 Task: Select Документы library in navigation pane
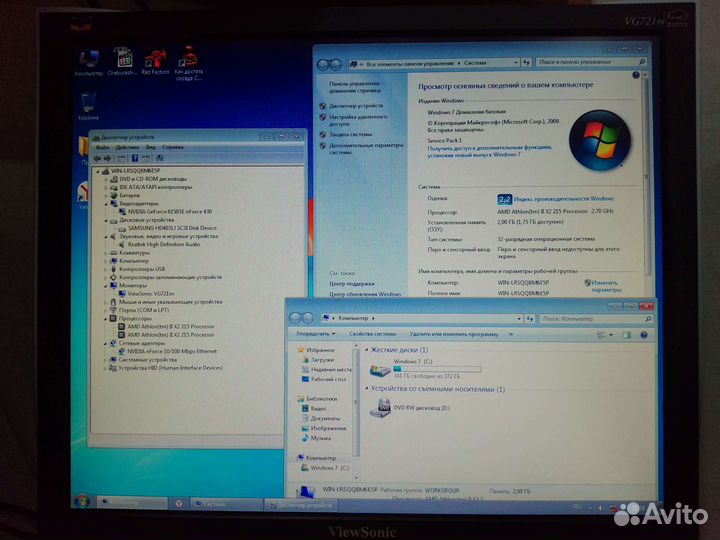pyautogui.click(x=325, y=419)
